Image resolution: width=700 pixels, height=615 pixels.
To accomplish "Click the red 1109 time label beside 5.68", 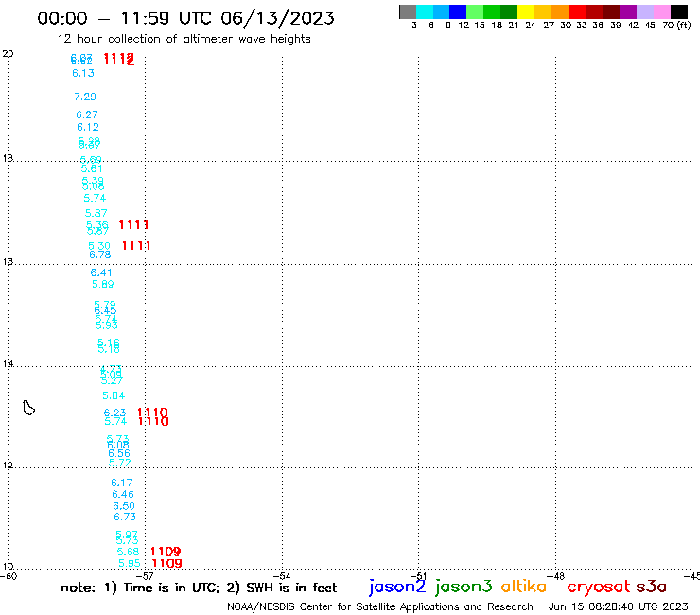I will [166, 552].
